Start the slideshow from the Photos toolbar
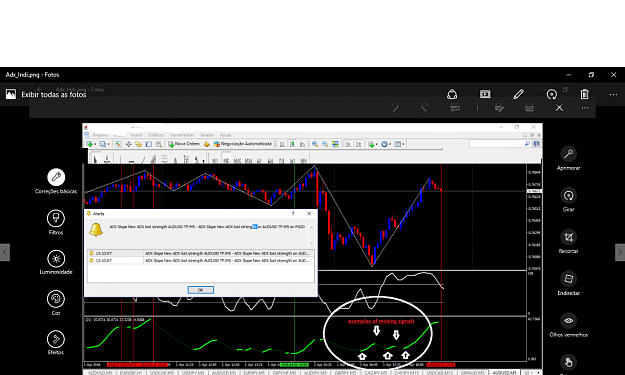Viewport: 625px width, 375px height. click(x=485, y=94)
